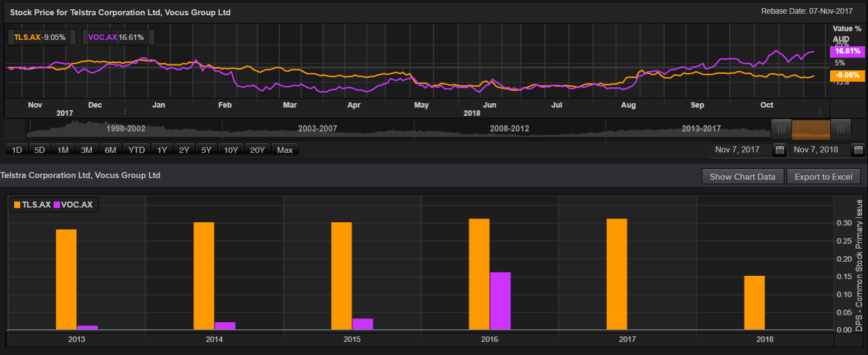
Task: Jump to 2008-2012 period in navigator
Action: [509, 128]
